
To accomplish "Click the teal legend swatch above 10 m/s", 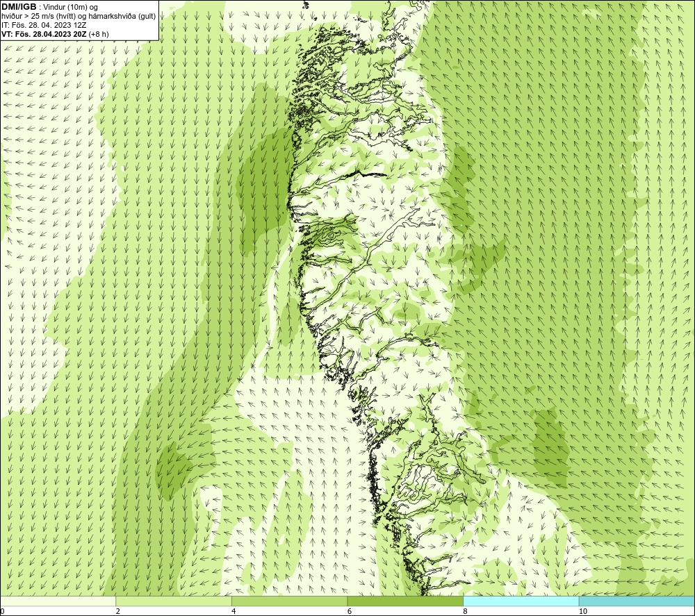I will (x=637, y=601).
